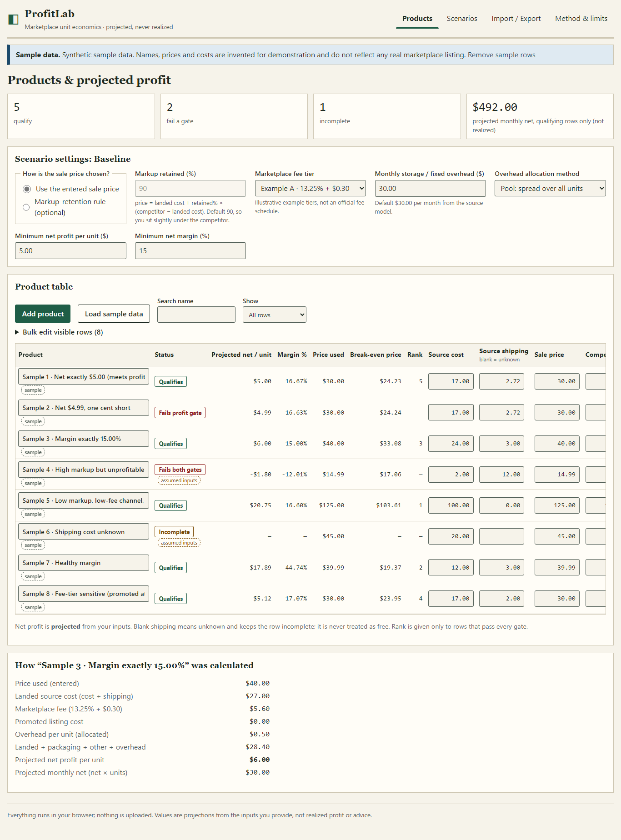Click the Add product button

tap(43, 314)
